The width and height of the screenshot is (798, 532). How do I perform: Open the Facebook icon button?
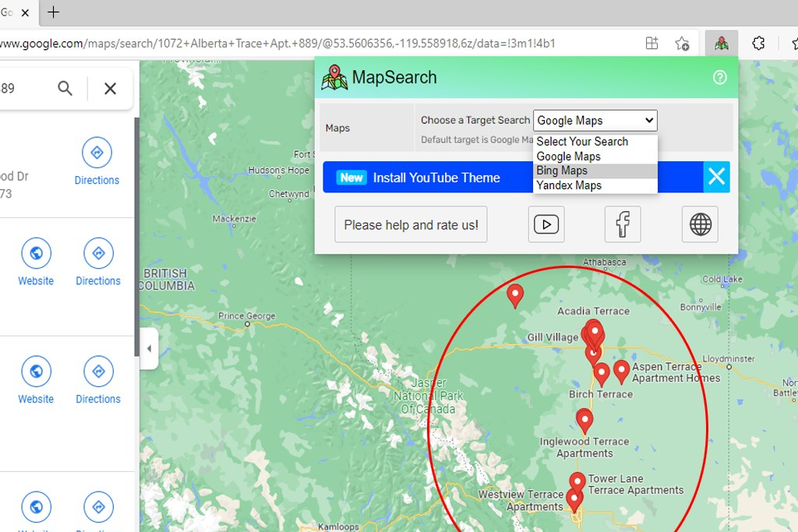click(x=623, y=224)
